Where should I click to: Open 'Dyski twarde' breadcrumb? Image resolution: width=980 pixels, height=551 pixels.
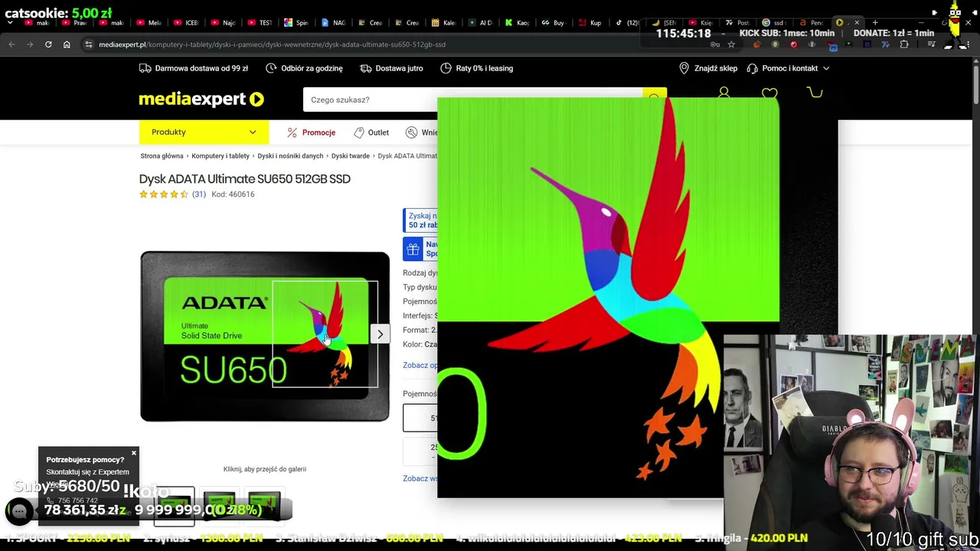(351, 156)
